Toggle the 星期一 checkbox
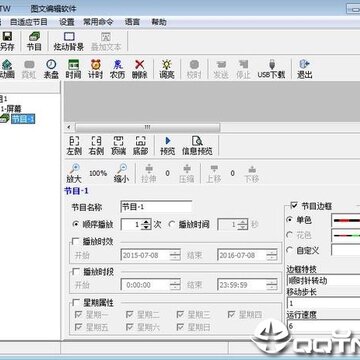This screenshot has height=360, width=360. [x=79, y=314]
